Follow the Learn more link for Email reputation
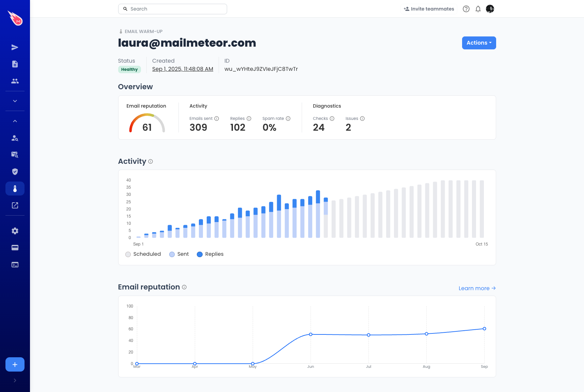The height and width of the screenshot is (392, 584). 477,288
